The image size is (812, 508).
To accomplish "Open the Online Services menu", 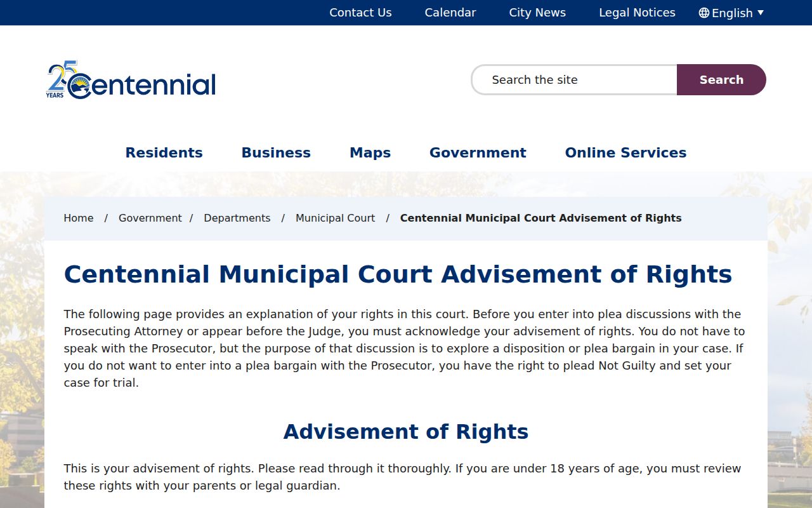I will 625,153.
